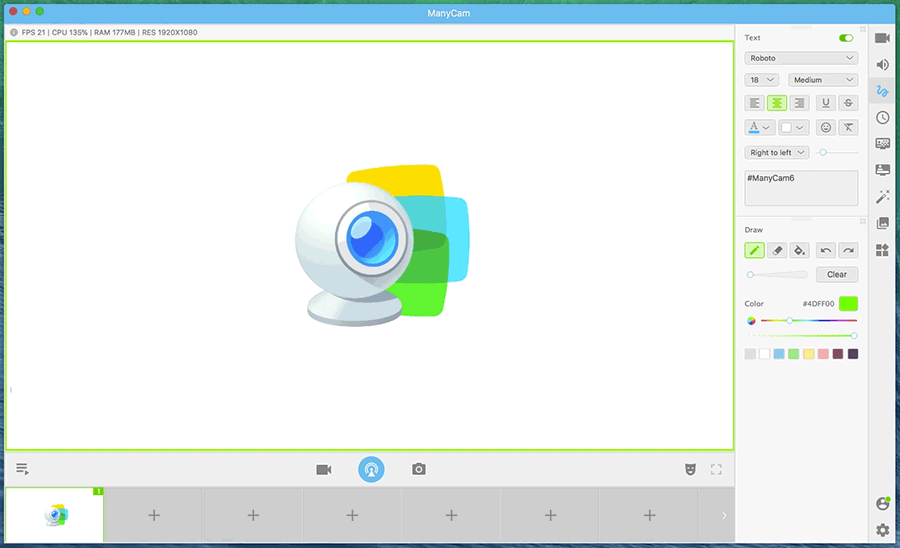900x548 pixels.
Task: Pick the white color swatch
Action: pos(765,354)
